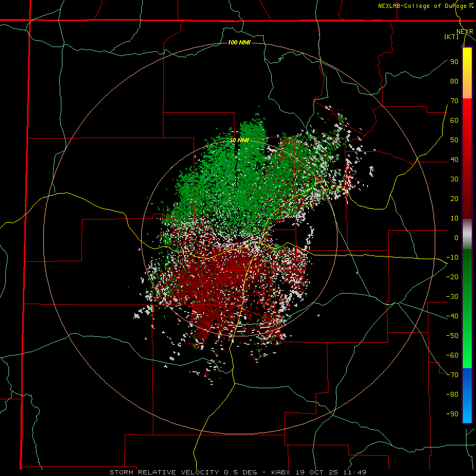Click the NEXR label at top right

tap(465, 32)
